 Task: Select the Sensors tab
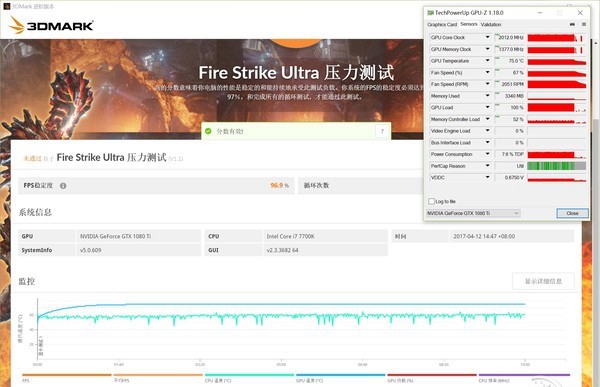tap(469, 24)
